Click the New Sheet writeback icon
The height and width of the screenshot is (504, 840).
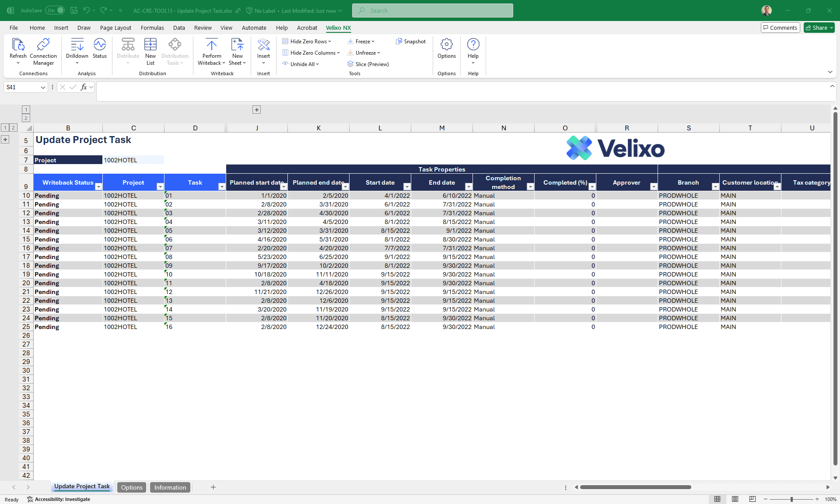[237, 45]
